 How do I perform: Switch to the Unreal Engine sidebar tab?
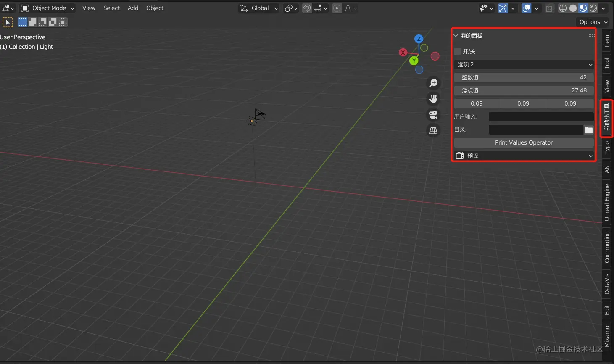point(607,202)
